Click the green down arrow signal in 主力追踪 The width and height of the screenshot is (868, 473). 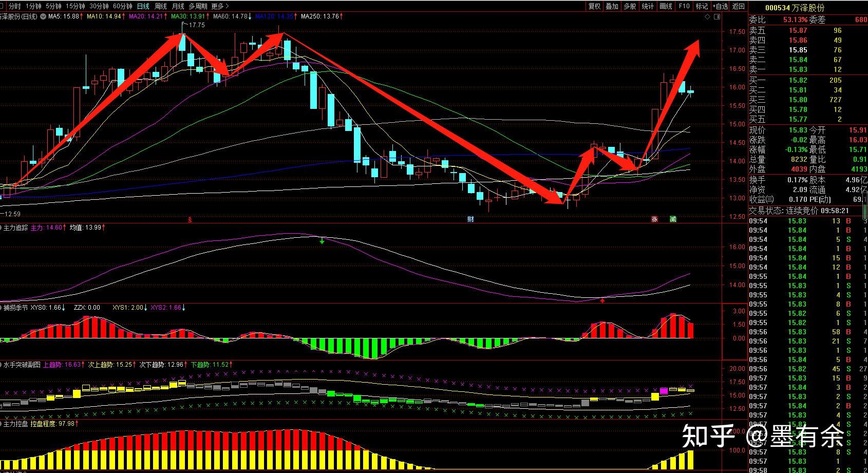(322, 240)
